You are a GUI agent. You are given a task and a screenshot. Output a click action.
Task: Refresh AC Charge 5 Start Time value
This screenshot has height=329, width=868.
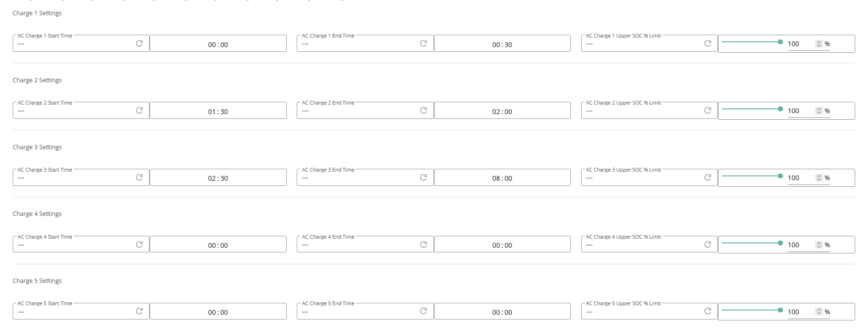tap(139, 311)
